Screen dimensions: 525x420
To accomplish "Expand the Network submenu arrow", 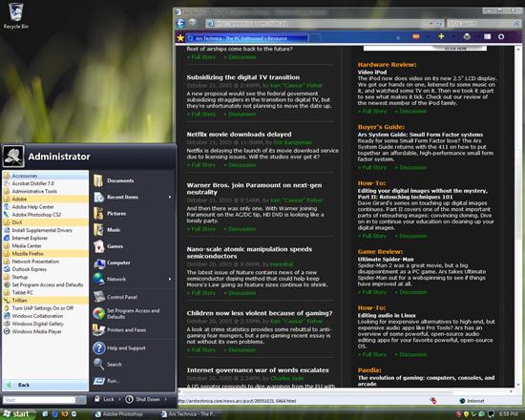I will [x=170, y=279].
